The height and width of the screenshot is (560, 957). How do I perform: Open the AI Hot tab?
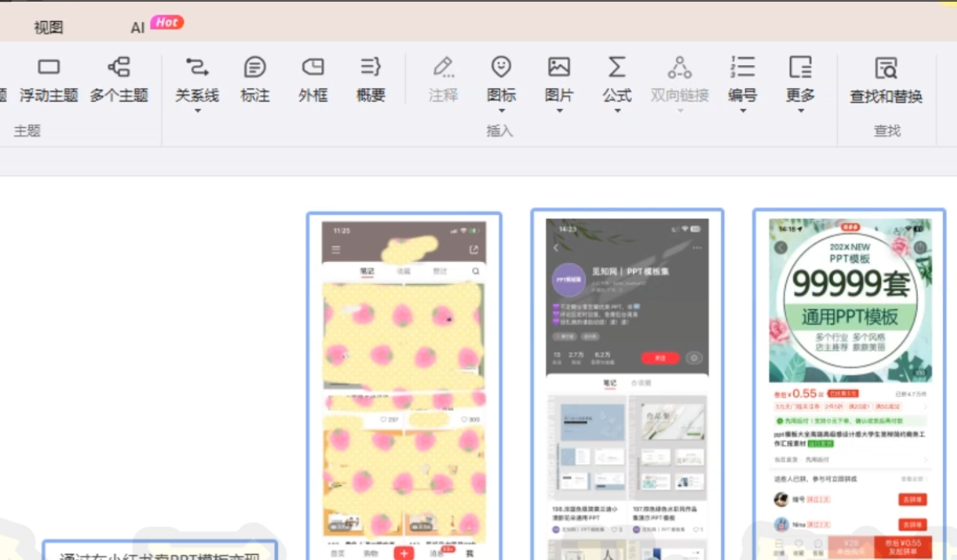pos(155,25)
